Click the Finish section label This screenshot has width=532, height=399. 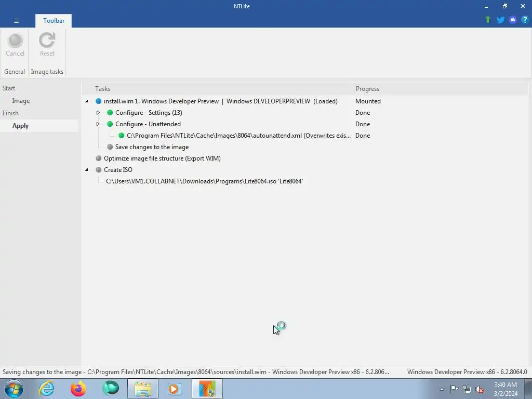pyautogui.click(x=10, y=113)
